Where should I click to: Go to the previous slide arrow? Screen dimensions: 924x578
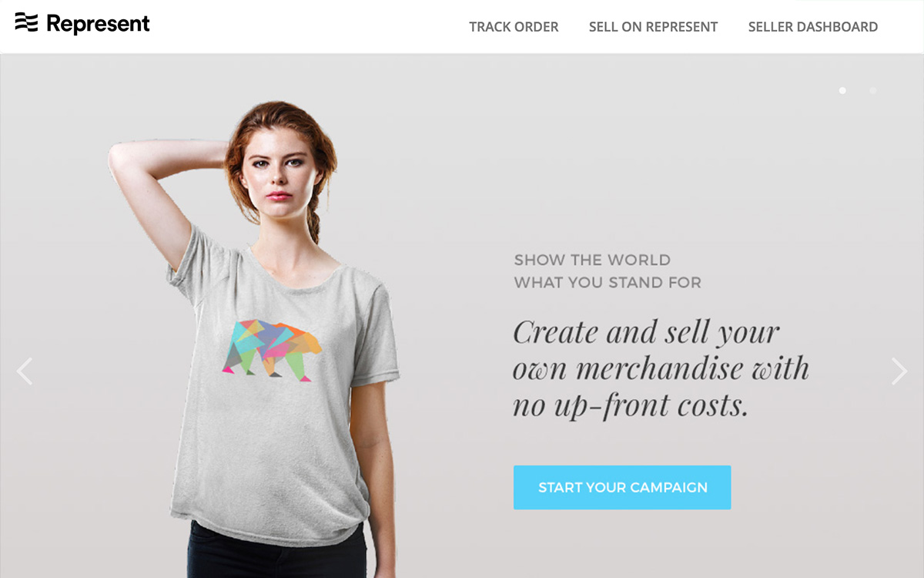[25, 371]
